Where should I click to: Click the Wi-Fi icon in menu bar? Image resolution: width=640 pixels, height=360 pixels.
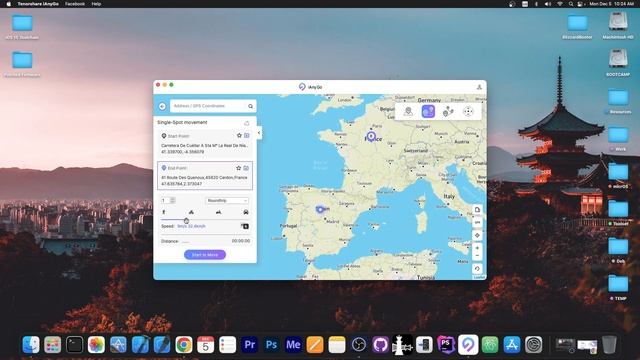click(x=560, y=4)
